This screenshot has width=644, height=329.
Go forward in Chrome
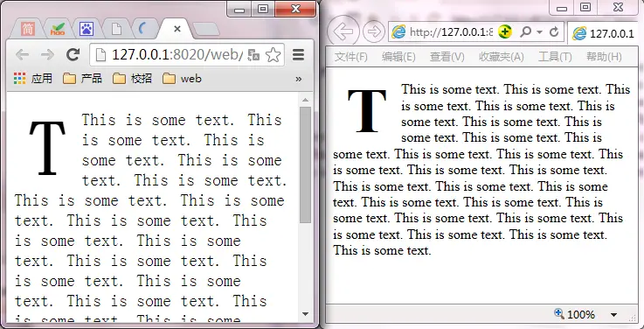48,54
